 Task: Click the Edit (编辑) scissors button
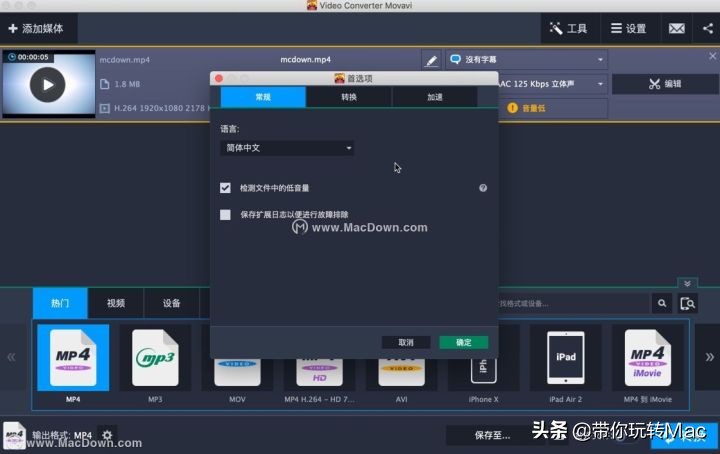pos(665,84)
